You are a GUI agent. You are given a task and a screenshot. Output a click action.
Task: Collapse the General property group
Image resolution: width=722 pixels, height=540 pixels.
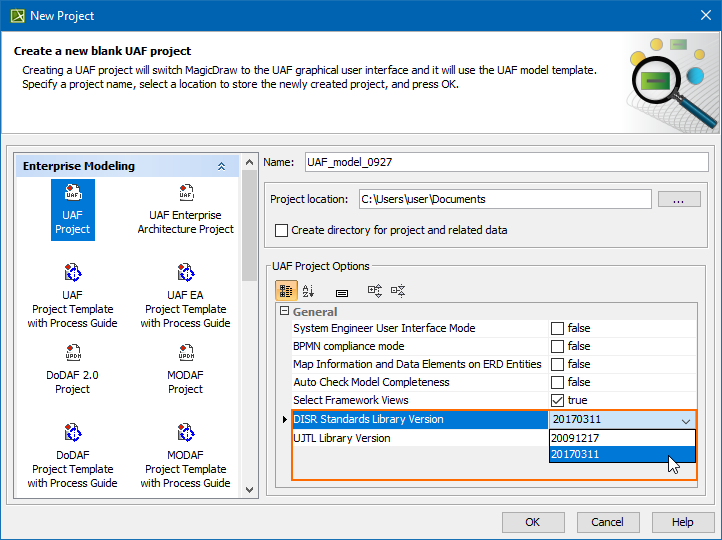[285, 312]
